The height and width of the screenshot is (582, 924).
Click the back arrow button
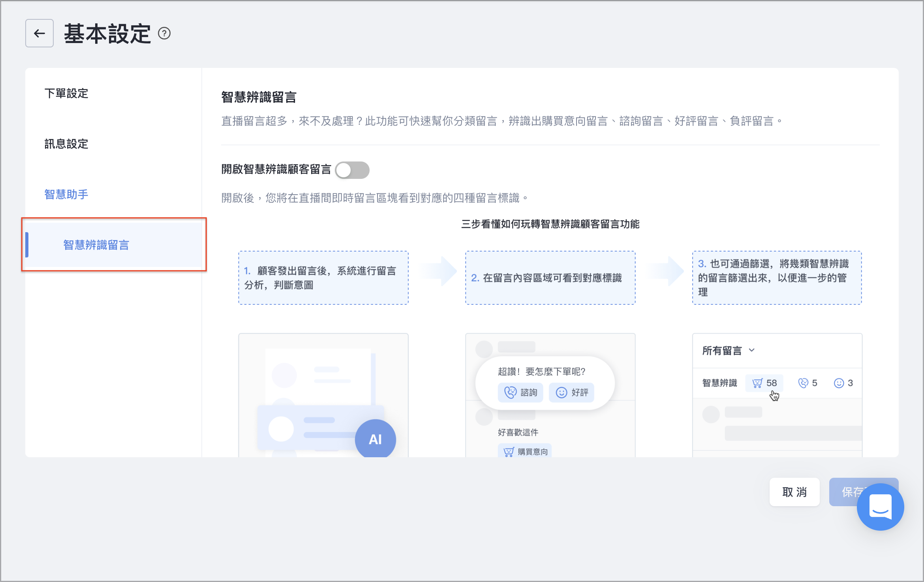tap(39, 34)
